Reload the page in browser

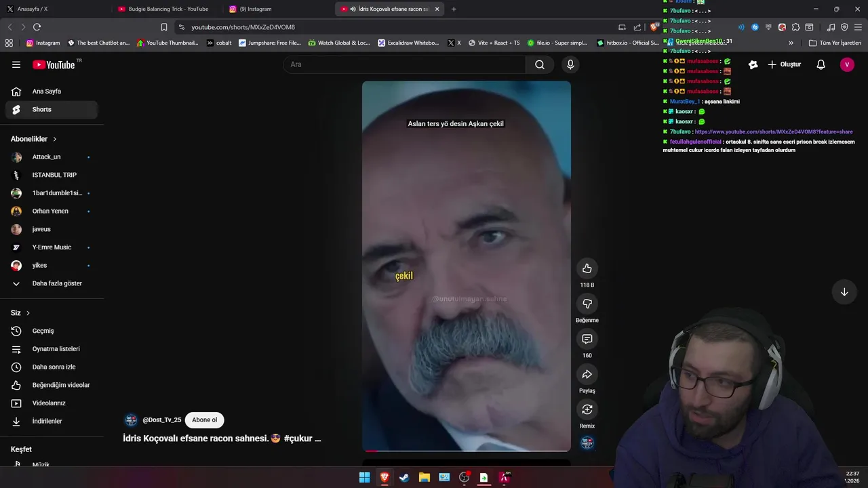(x=37, y=27)
